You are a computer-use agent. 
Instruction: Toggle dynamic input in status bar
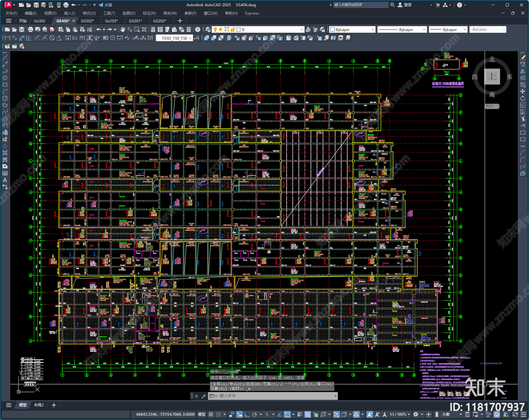click(x=239, y=414)
